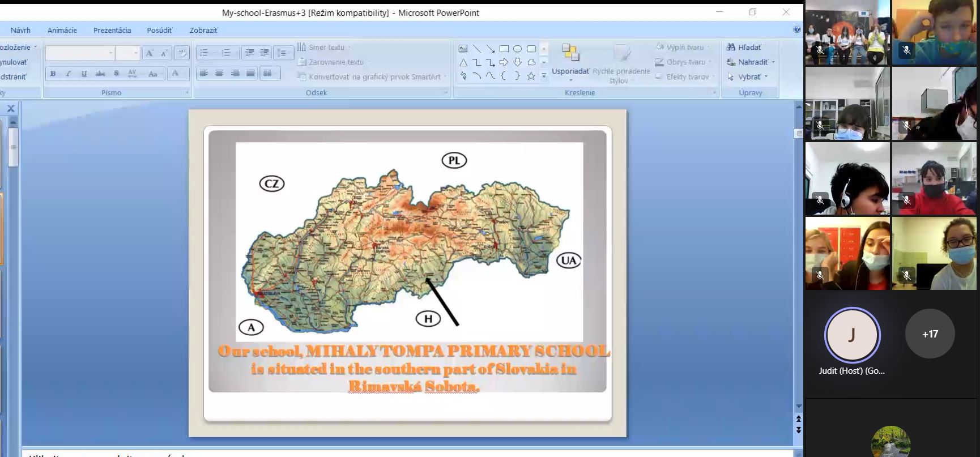Toggle bold formatting in Písmo group
The width and height of the screenshot is (980, 457).
tap(53, 74)
